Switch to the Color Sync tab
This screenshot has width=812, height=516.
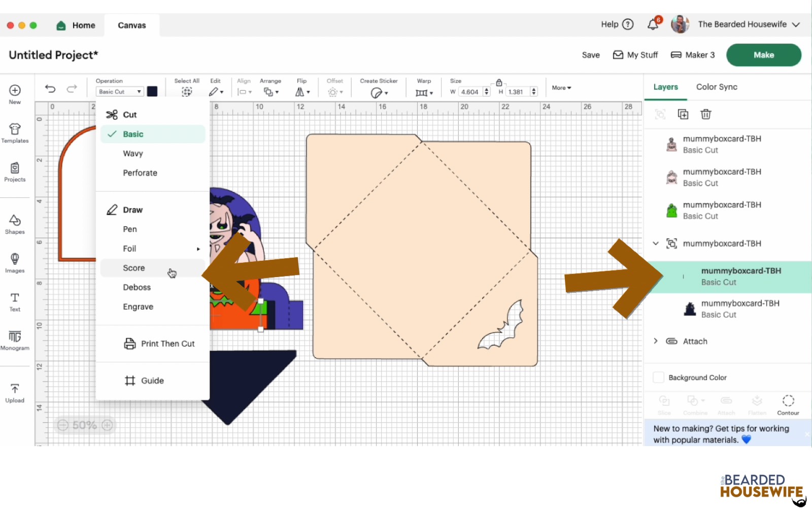pyautogui.click(x=717, y=87)
